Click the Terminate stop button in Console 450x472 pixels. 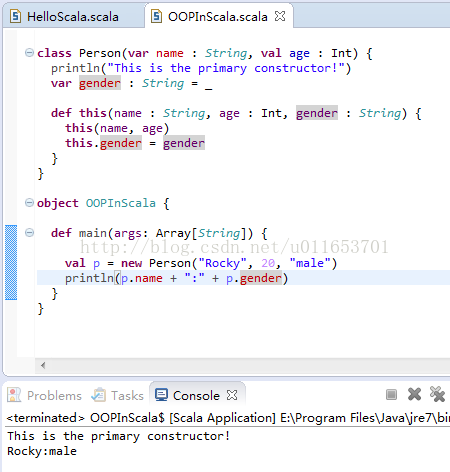pos(391,395)
